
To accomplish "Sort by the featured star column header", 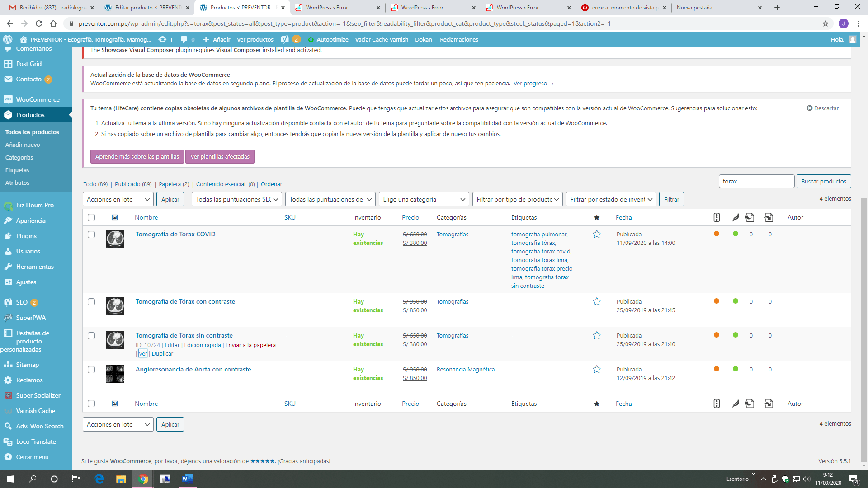I will pyautogui.click(x=597, y=217).
